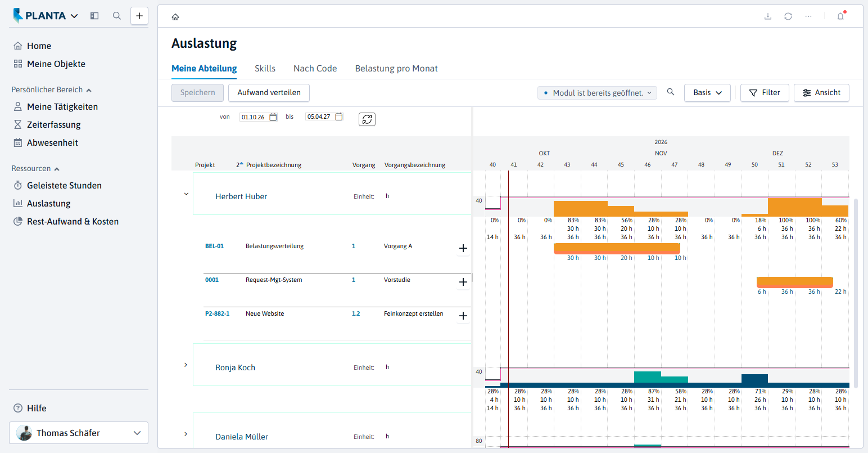The image size is (868, 453).
Task: Open the BEL-01 project link
Action: pyautogui.click(x=214, y=246)
